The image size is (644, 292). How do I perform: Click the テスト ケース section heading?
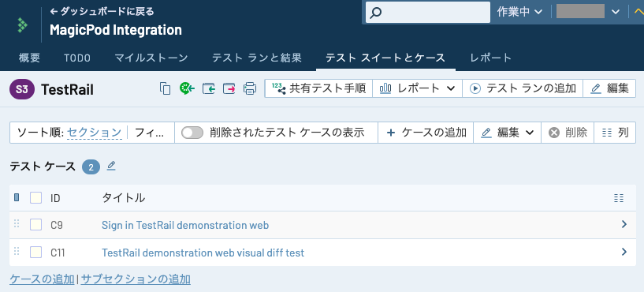[43, 167]
